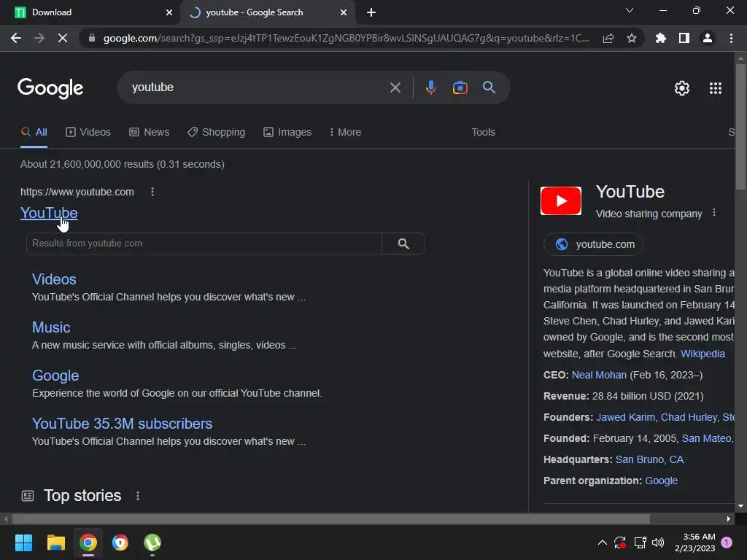Select the All results tab
This screenshot has width=747, height=560.
pos(34,133)
